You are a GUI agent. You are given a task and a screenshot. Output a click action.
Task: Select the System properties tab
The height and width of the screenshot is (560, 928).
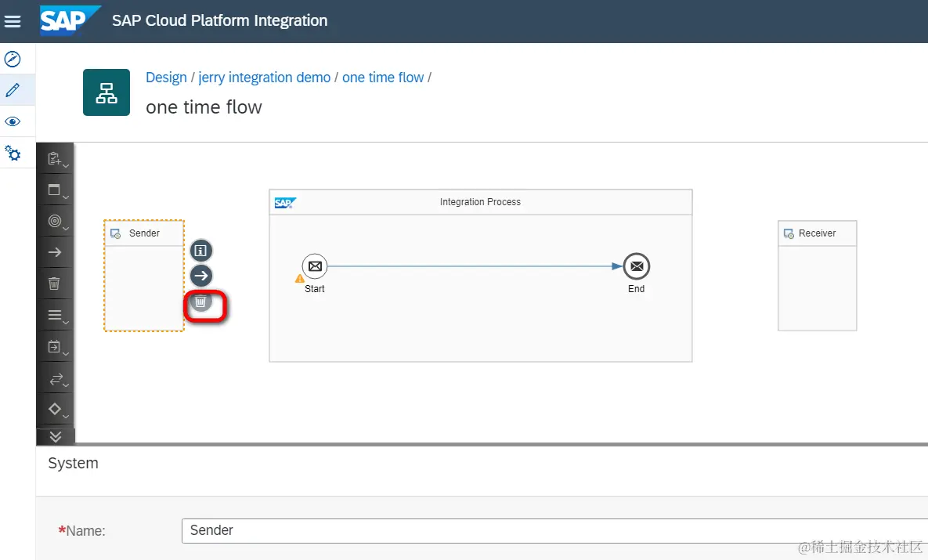[74, 463]
